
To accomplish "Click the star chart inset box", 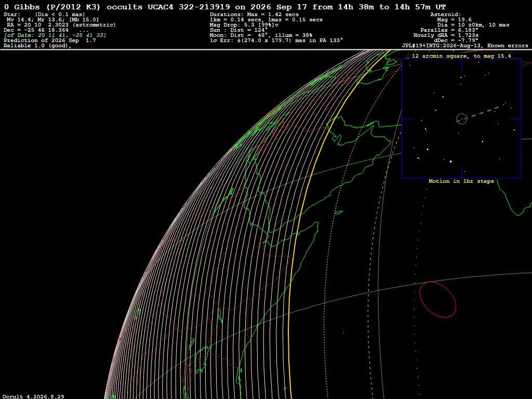I will click(461, 118).
